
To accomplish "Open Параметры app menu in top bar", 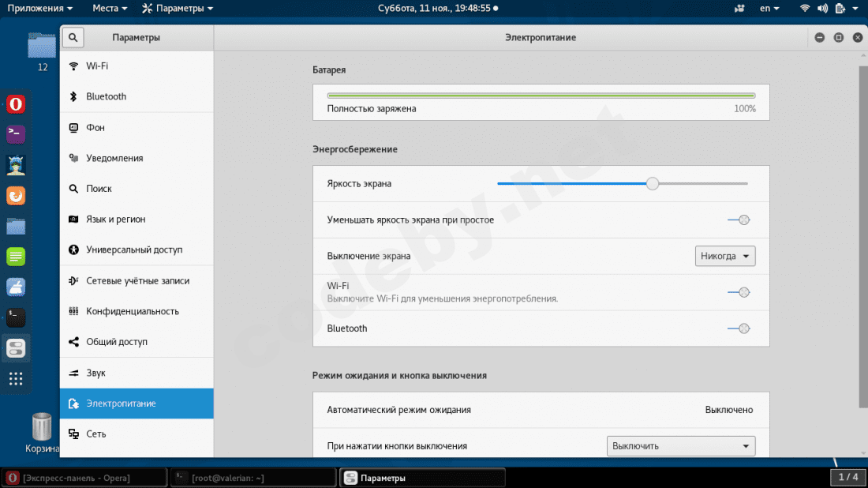I will (178, 9).
